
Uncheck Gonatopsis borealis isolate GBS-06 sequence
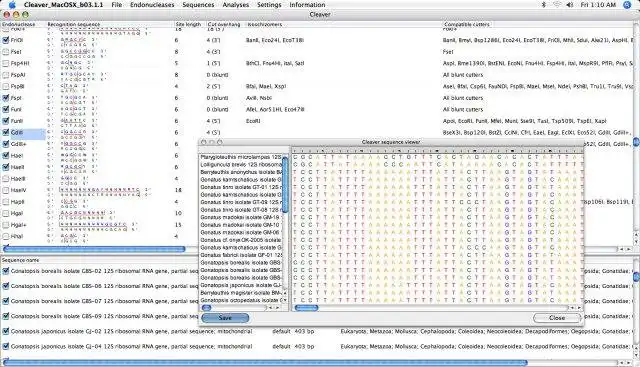coord(6,286)
